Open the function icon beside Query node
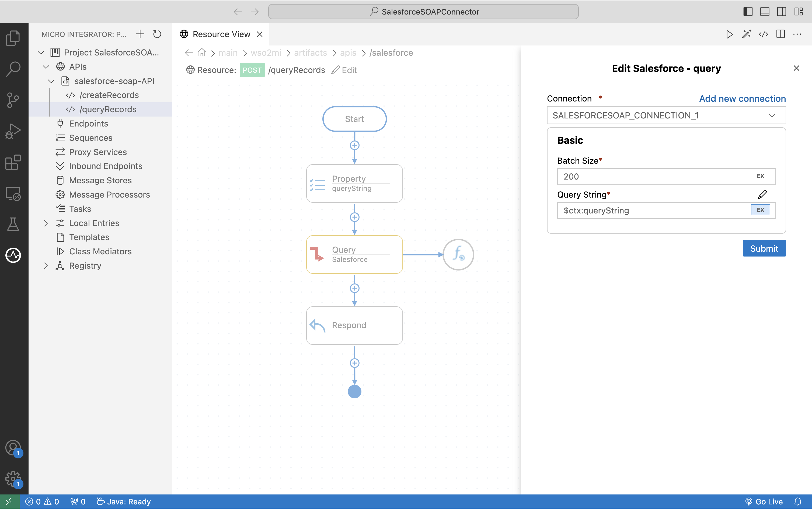 [x=458, y=255]
